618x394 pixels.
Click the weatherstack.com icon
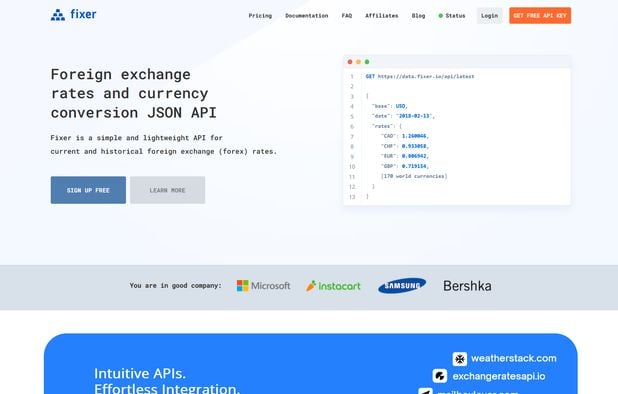[x=460, y=359]
